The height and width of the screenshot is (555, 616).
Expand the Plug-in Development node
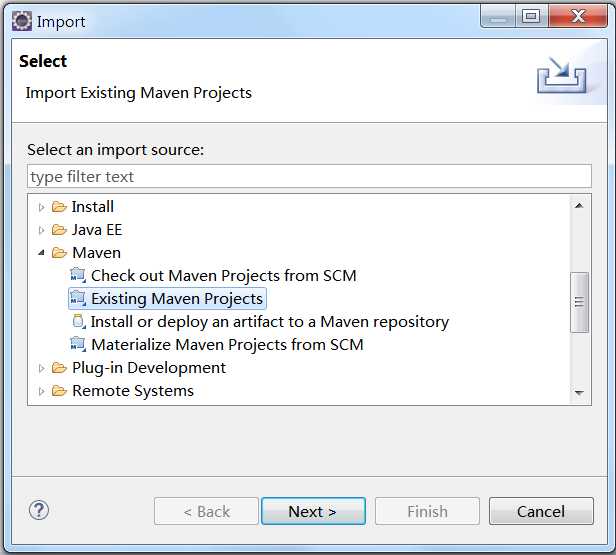coord(41,368)
